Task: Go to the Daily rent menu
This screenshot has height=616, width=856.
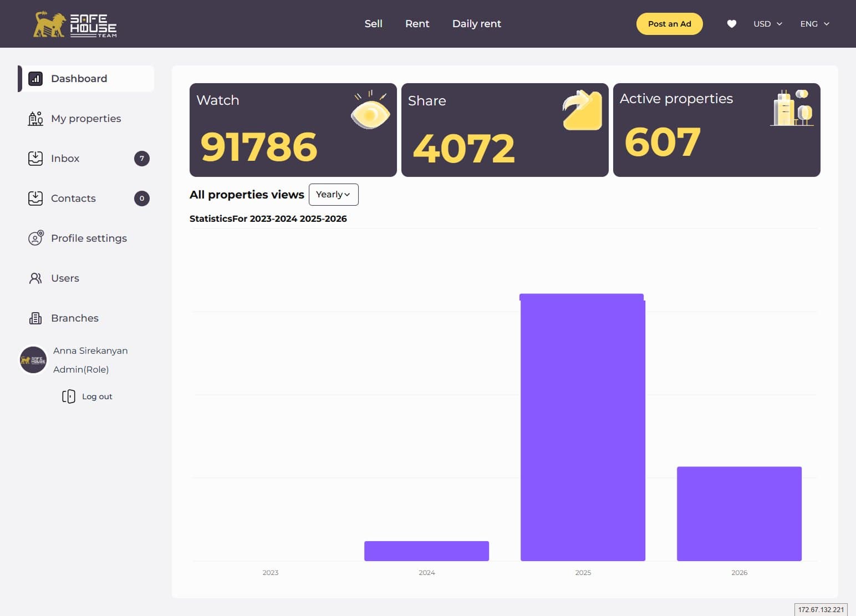Action: (x=477, y=24)
